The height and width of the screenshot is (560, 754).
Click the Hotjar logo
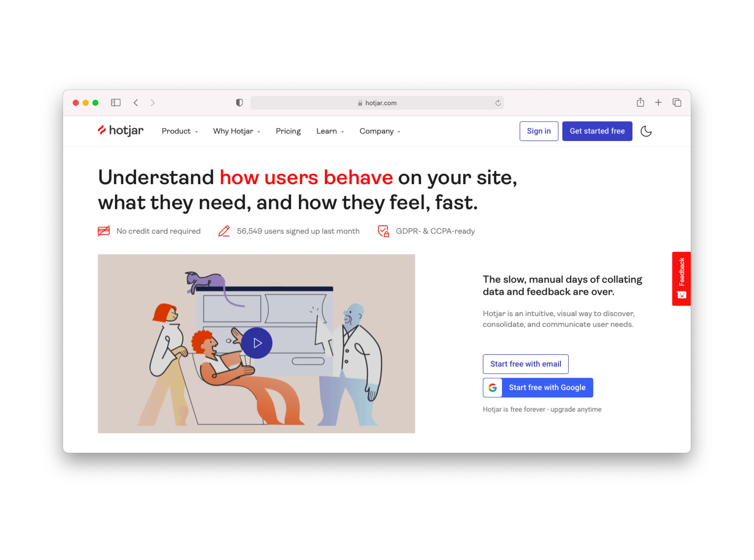pyautogui.click(x=120, y=131)
